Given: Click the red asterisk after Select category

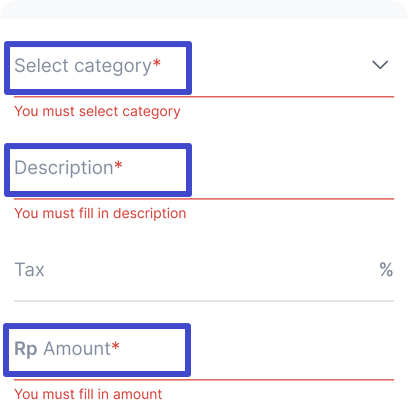Looking at the screenshot, I should (157, 62).
